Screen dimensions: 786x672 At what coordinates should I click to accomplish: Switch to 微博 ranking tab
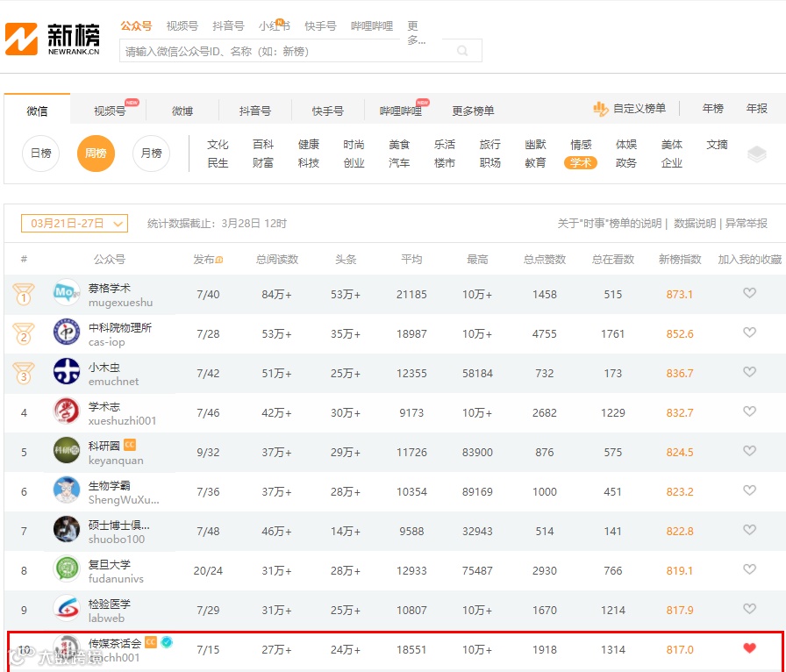pos(182,111)
